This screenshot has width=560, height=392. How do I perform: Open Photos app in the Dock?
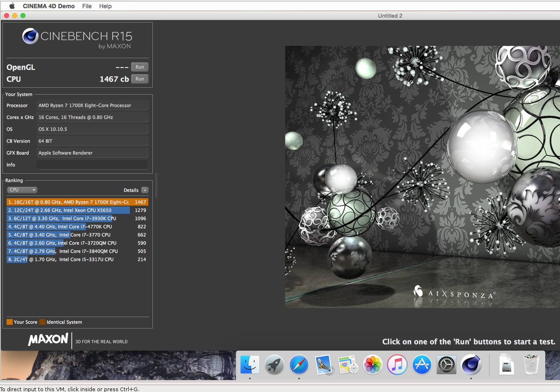(373, 365)
